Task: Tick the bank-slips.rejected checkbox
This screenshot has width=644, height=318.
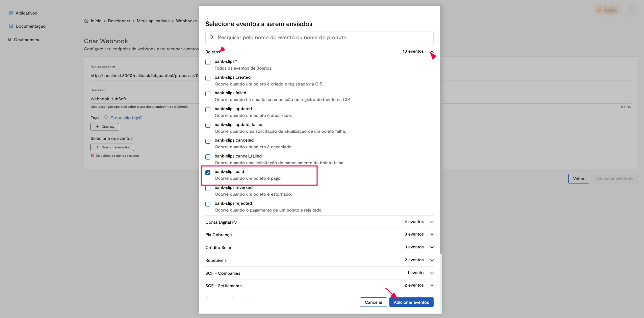Action: (208, 204)
